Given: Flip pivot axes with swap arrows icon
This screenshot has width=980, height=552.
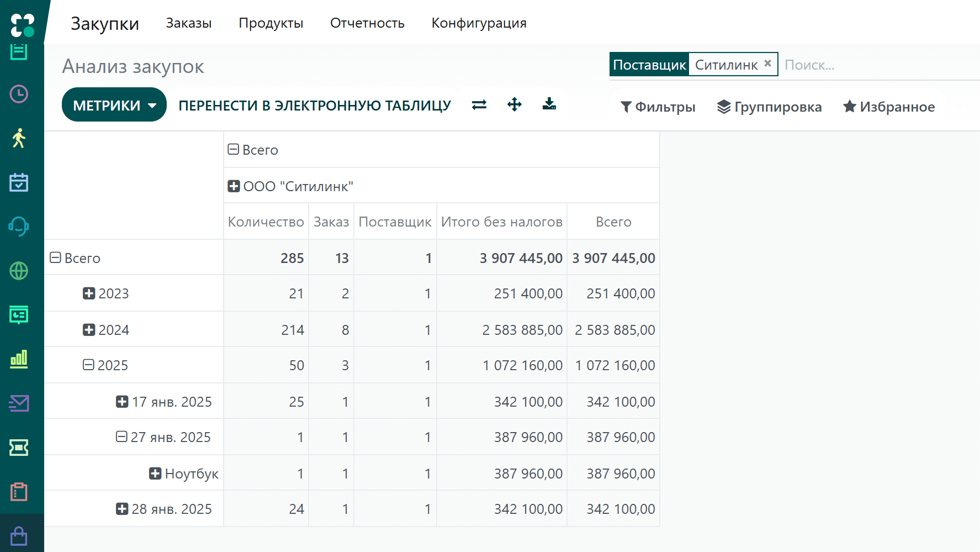Looking at the screenshot, I should 479,104.
